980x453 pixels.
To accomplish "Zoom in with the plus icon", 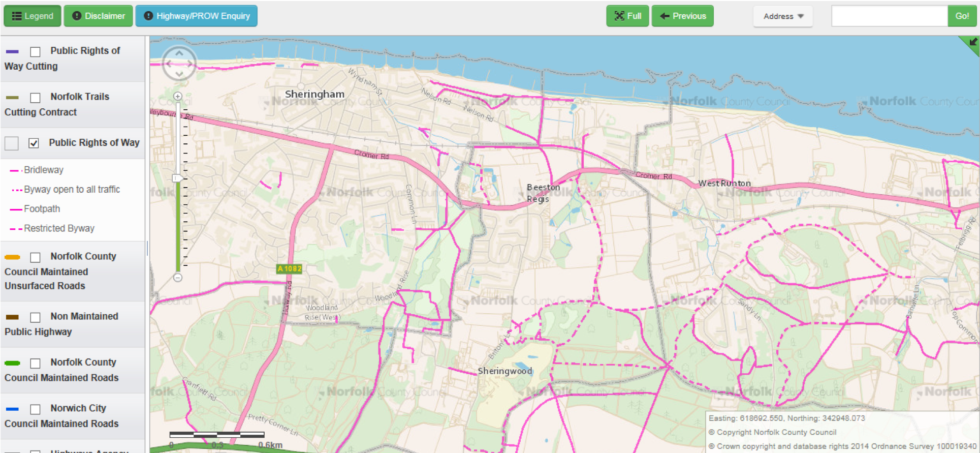I will tap(178, 96).
